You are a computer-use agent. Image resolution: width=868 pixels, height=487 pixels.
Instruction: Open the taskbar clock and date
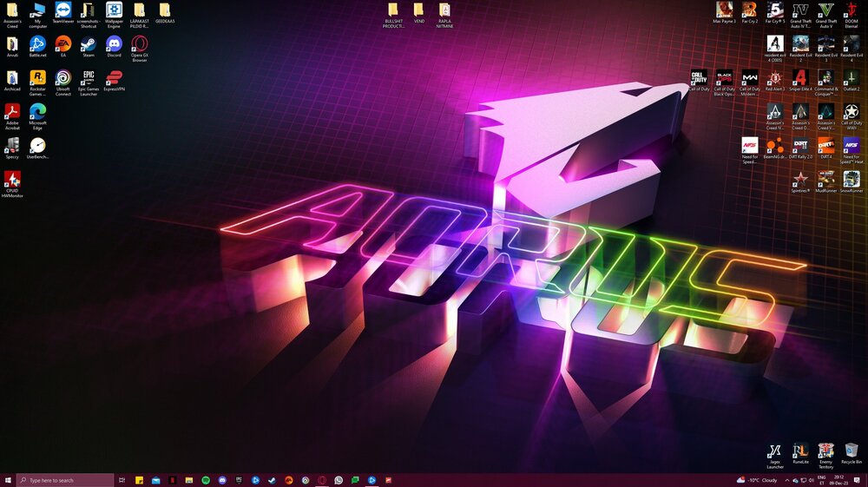point(838,480)
